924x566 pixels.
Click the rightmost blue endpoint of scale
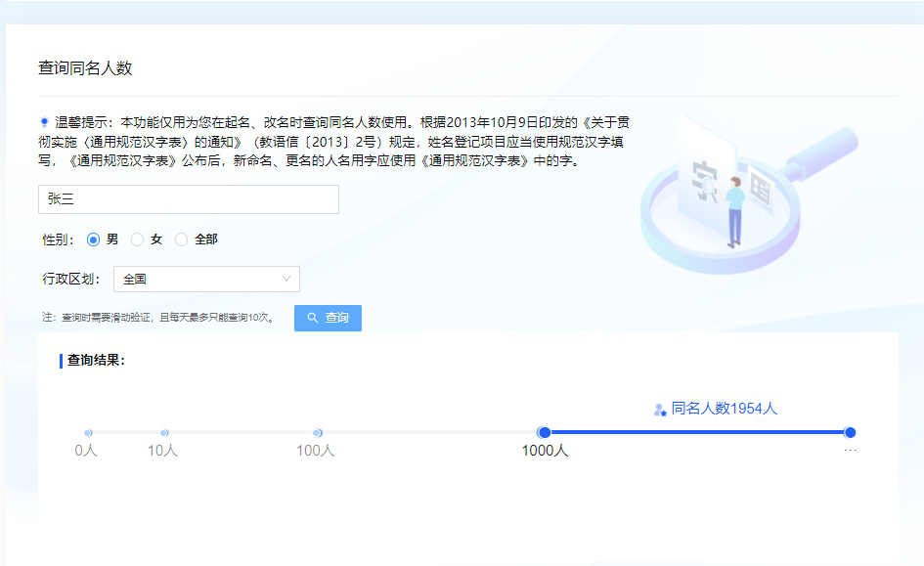850,432
